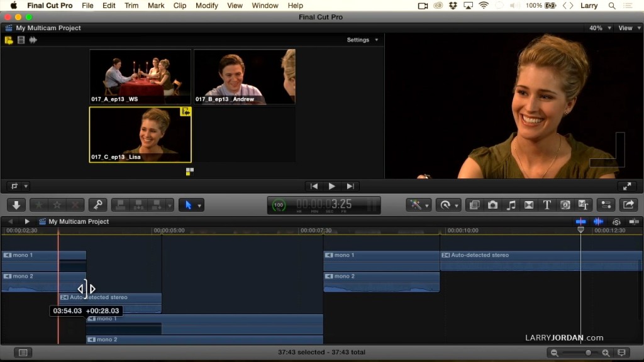Toggle timeline snapping
644x362 pixels.
[634, 222]
